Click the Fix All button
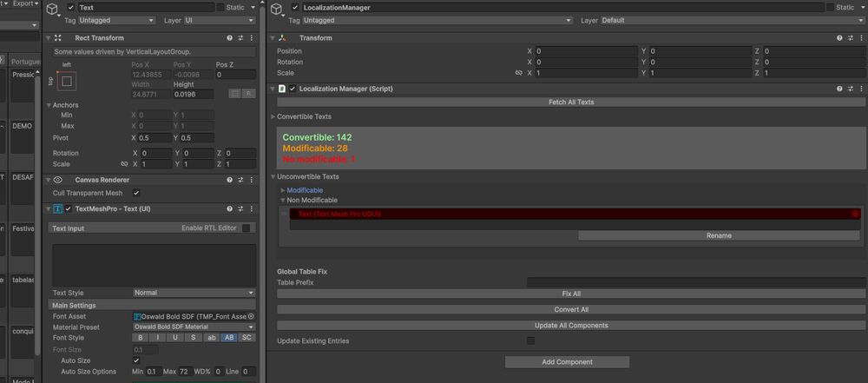 pos(571,294)
